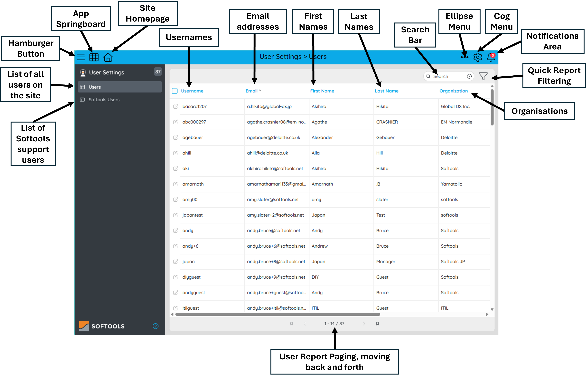
Task: Go to first page of users
Action: point(291,324)
